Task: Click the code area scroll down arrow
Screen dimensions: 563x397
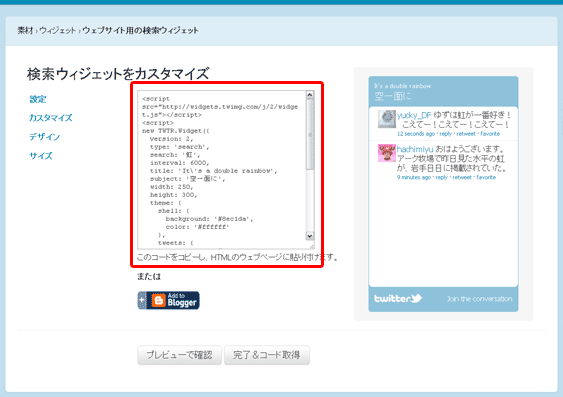Action: tap(310, 236)
